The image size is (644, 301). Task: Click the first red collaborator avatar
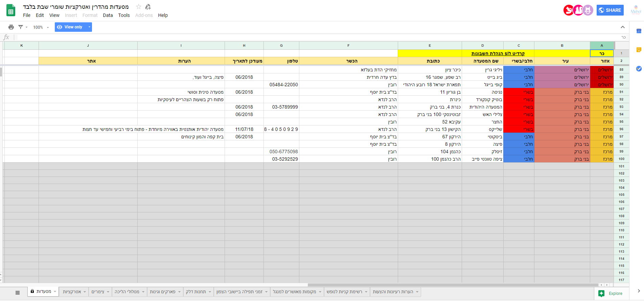(569, 10)
